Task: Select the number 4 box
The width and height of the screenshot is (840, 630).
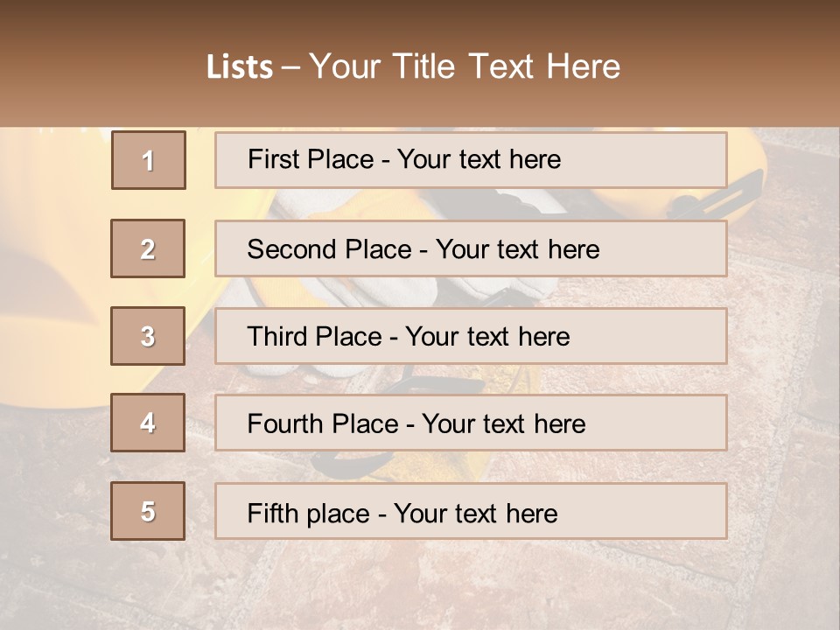Action: tap(148, 423)
